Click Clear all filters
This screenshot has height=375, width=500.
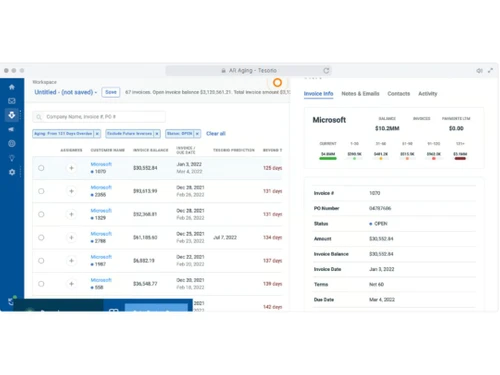click(216, 134)
